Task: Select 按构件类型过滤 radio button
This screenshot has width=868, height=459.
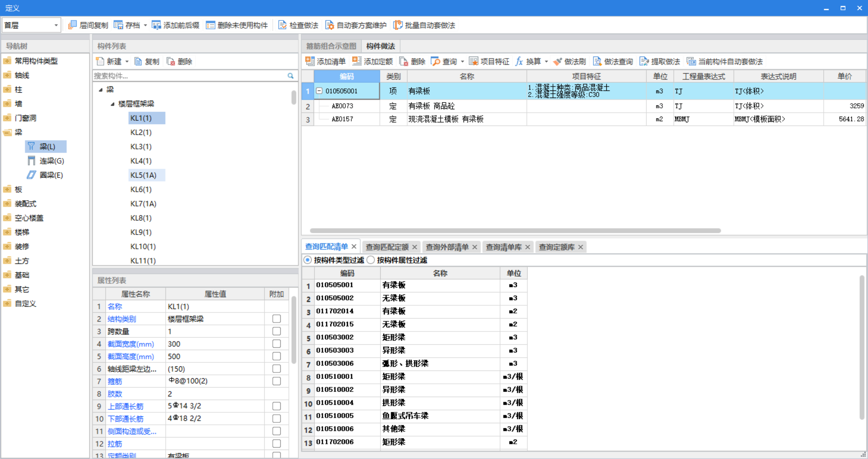Action: click(x=308, y=260)
